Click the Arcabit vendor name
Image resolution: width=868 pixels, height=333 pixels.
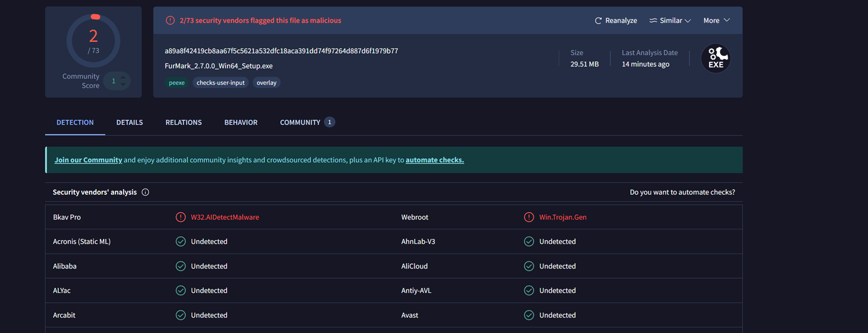pyautogui.click(x=64, y=315)
